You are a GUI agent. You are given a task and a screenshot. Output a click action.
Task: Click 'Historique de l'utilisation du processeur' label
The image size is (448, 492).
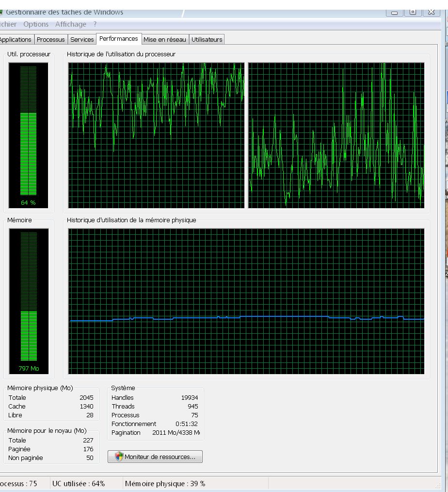click(121, 54)
